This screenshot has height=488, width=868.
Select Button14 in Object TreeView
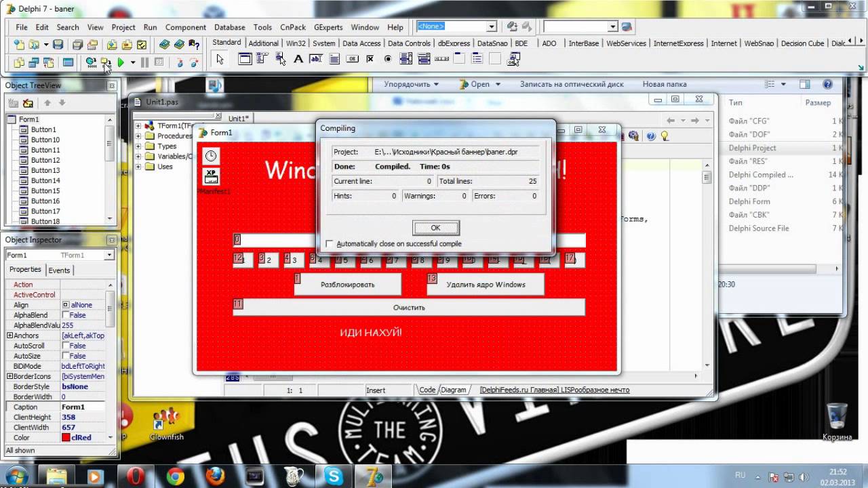pyautogui.click(x=45, y=180)
